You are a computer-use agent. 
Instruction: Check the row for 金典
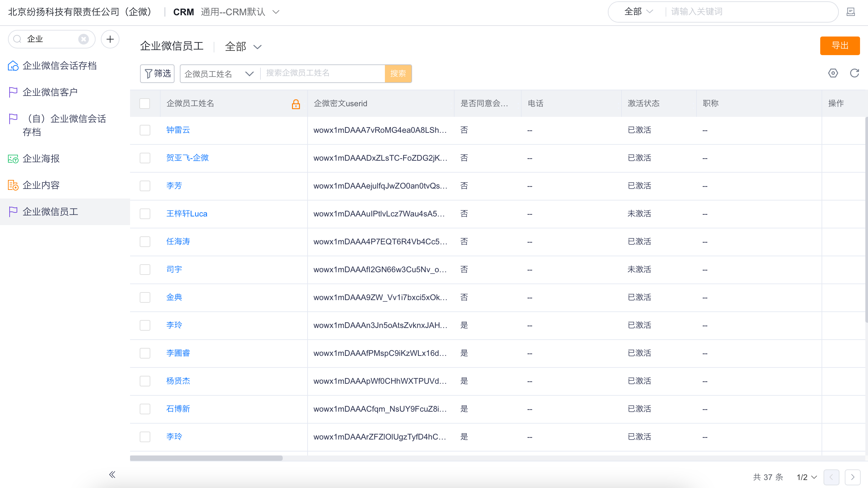(145, 297)
